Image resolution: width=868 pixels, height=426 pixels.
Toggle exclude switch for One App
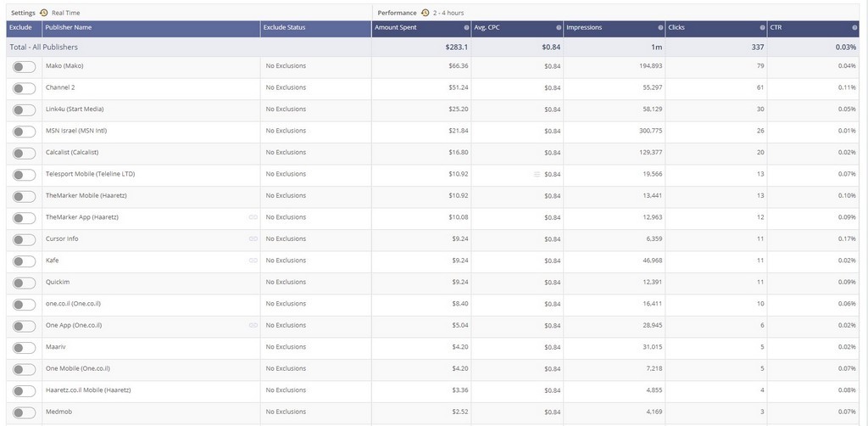tap(25, 326)
